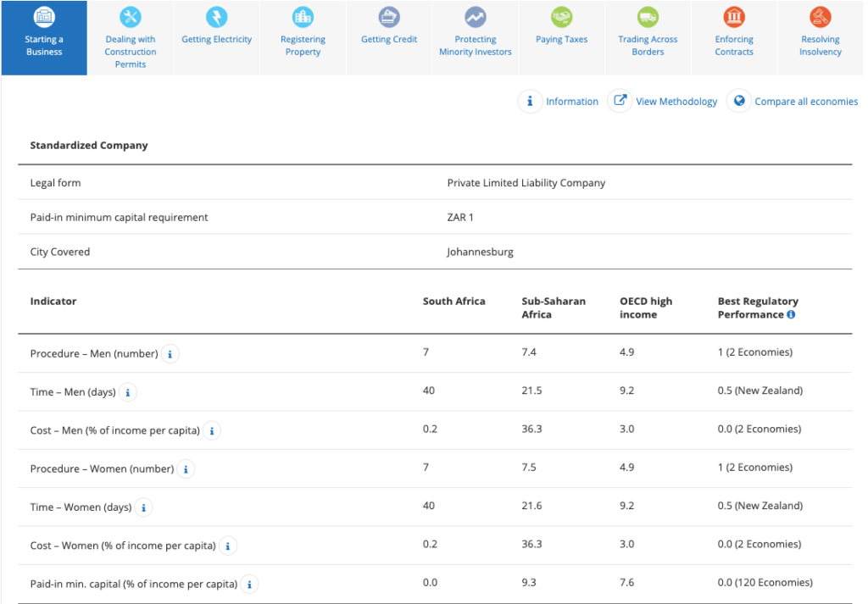
Task: Open the Information link
Action: 571,102
